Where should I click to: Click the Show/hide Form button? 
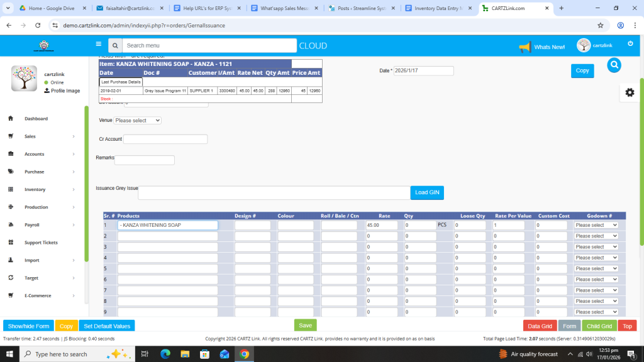pos(28,326)
